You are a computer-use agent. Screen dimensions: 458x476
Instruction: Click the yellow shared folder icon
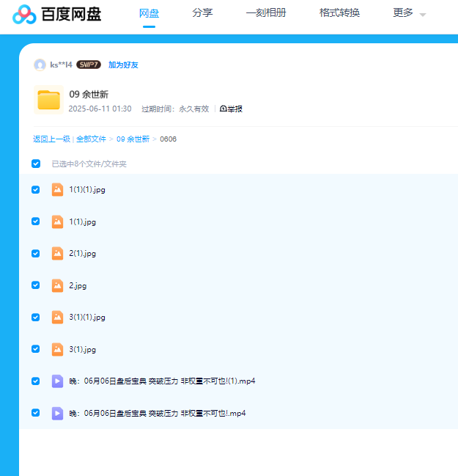click(x=48, y=100)
